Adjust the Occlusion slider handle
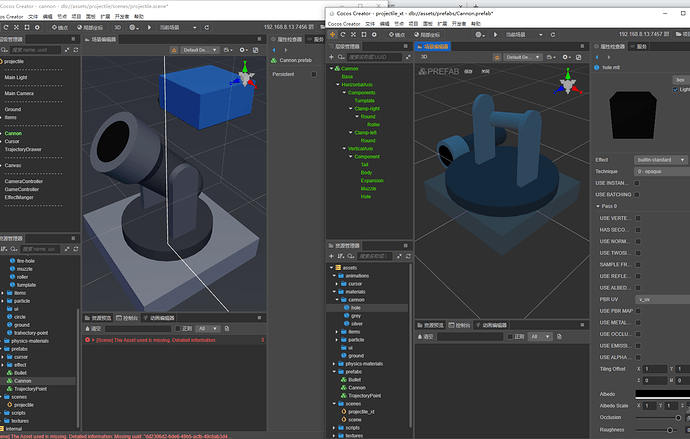The width and height of the screenshot is (690, 439). (x=678, y=418)
